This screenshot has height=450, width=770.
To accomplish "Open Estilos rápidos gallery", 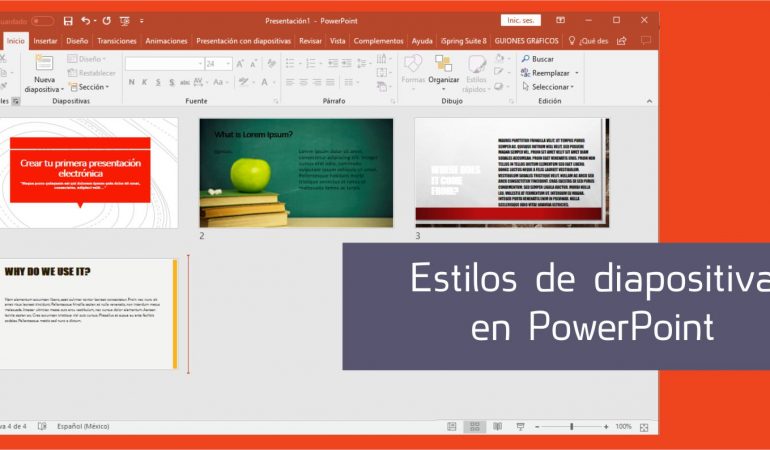I will coord(475,74).
